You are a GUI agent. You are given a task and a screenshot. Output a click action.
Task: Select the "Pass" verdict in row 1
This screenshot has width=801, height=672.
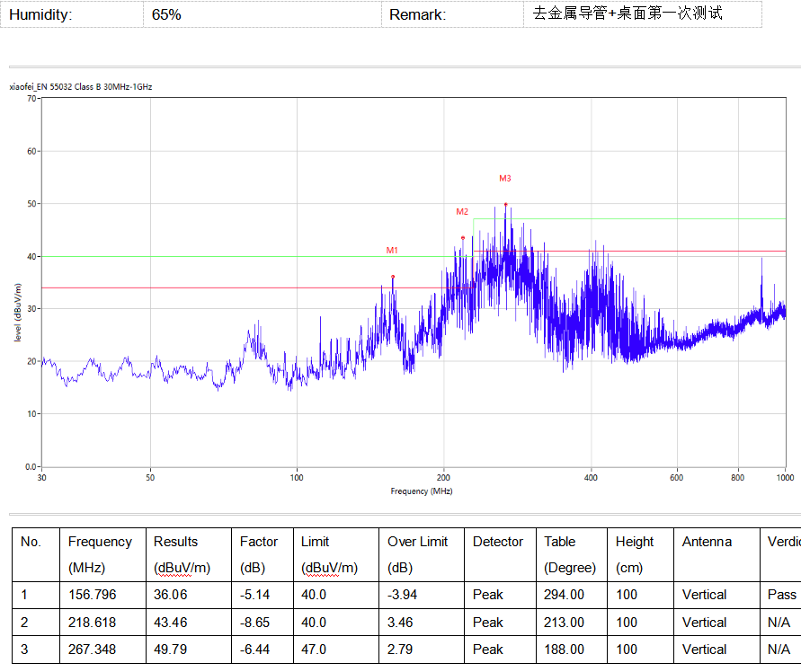click(x=782, y=595)
